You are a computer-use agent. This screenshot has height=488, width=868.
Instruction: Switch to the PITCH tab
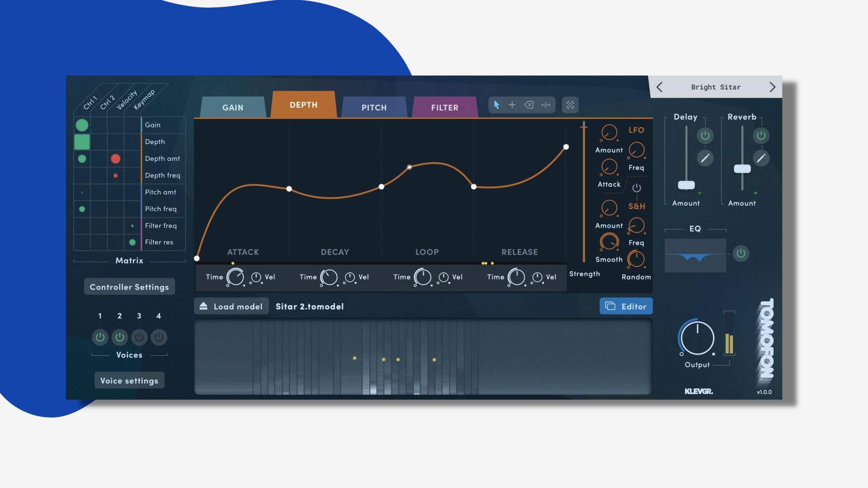click(x=374, y=107)
